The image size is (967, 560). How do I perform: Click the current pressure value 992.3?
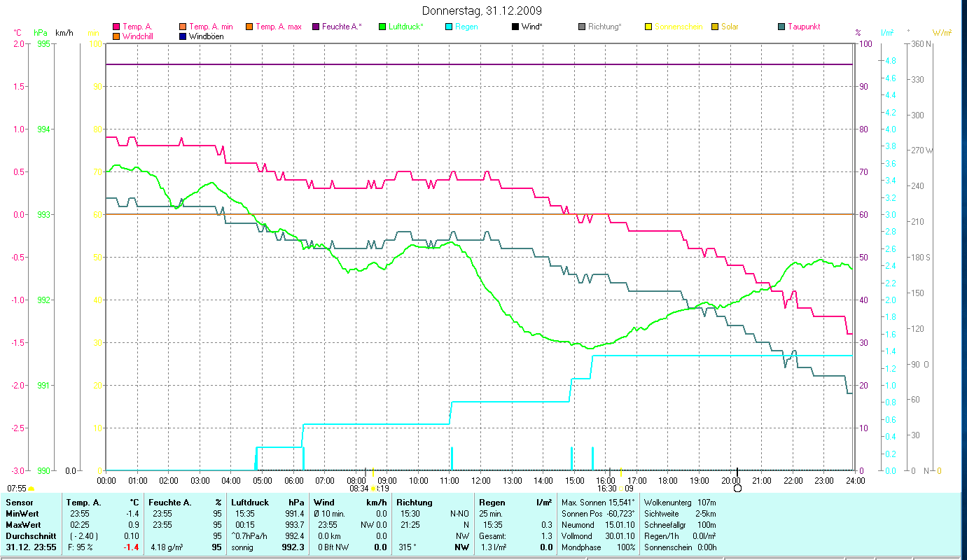tap(293, 547)
